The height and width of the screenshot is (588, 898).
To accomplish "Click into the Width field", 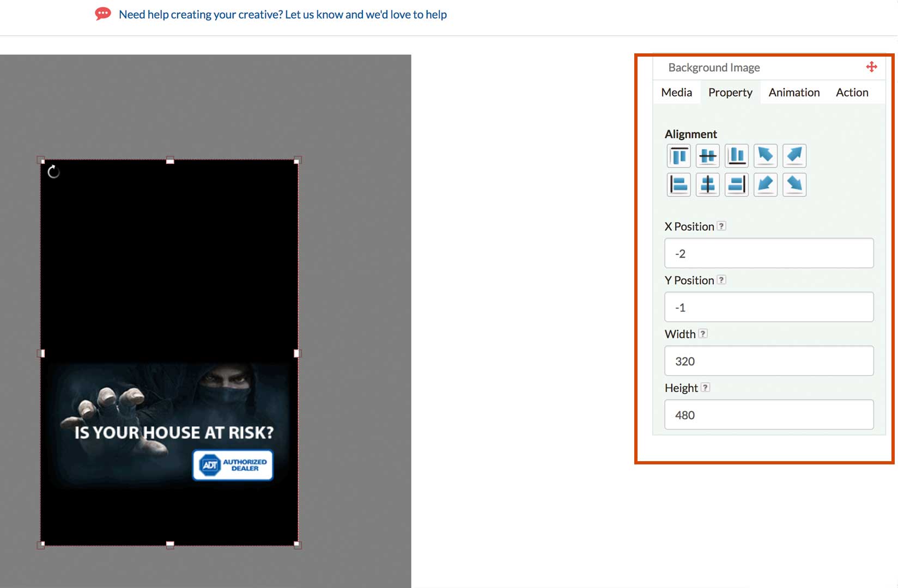I will (x=768, y=361).
